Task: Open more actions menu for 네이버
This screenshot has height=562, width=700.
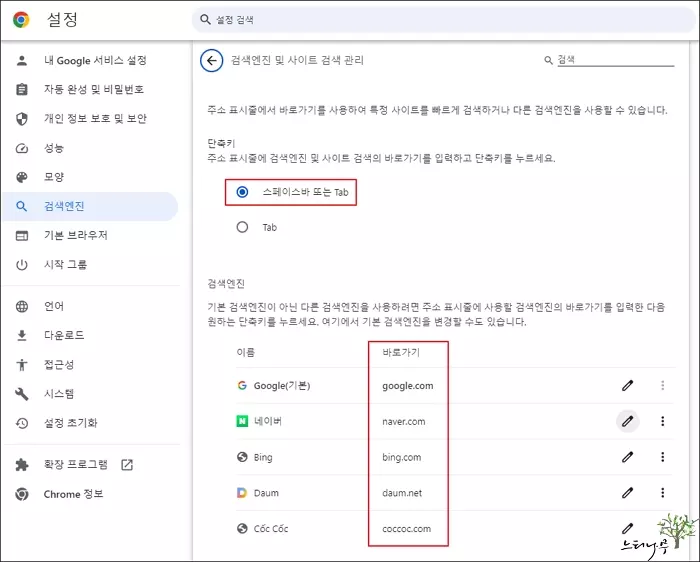Action: (662, 421)
